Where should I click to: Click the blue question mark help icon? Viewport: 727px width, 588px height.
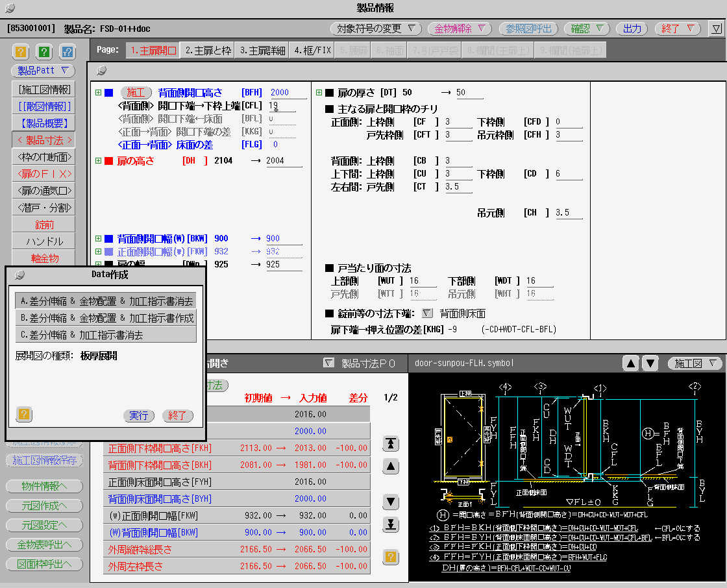click(x=68, y=51)
